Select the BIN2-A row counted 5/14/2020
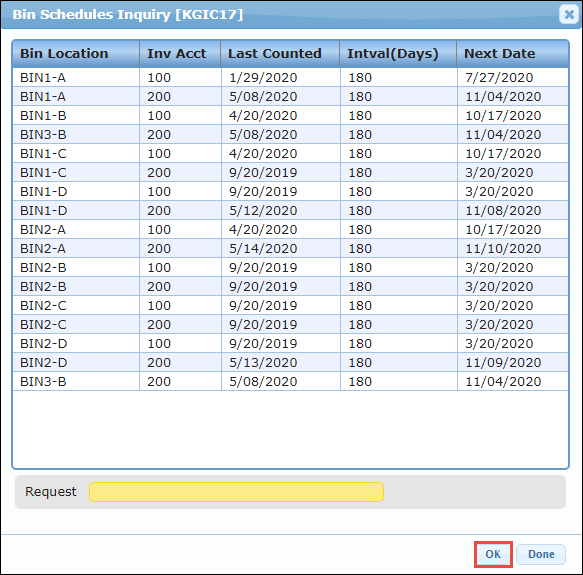Screen dimensions: 583x575 click(290, 248)
